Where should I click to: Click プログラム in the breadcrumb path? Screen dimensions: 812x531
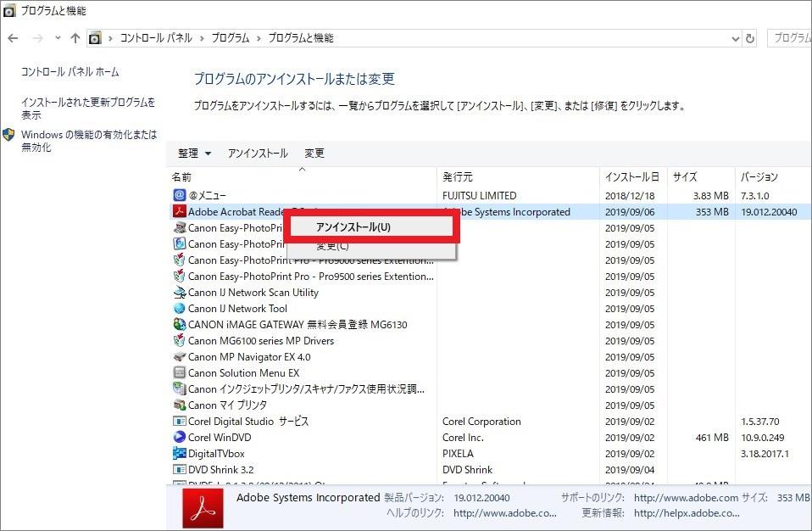coord(231,38)
